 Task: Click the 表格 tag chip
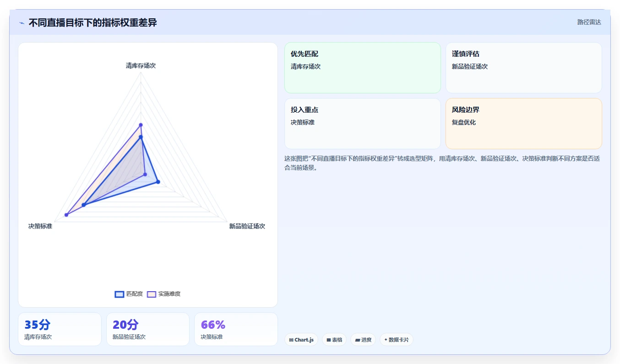(x=334, y=340)
